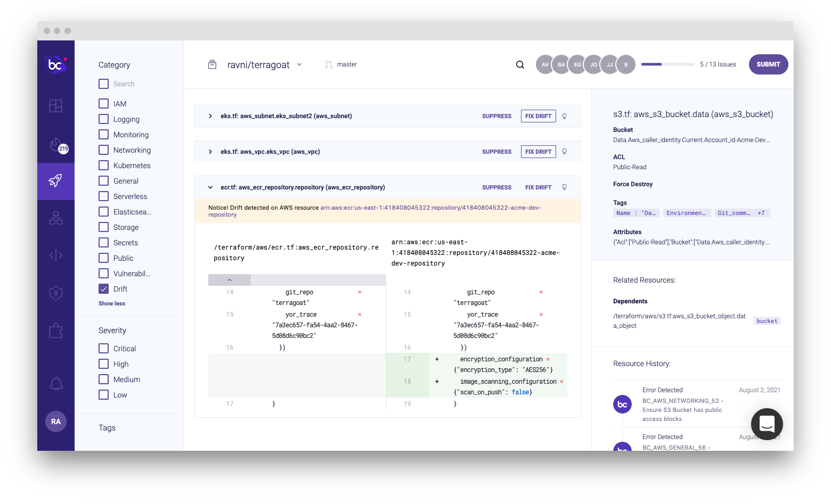Click the SUBMIT button
The width and height of the screenshot is (831, 504).
coord(768,64)
